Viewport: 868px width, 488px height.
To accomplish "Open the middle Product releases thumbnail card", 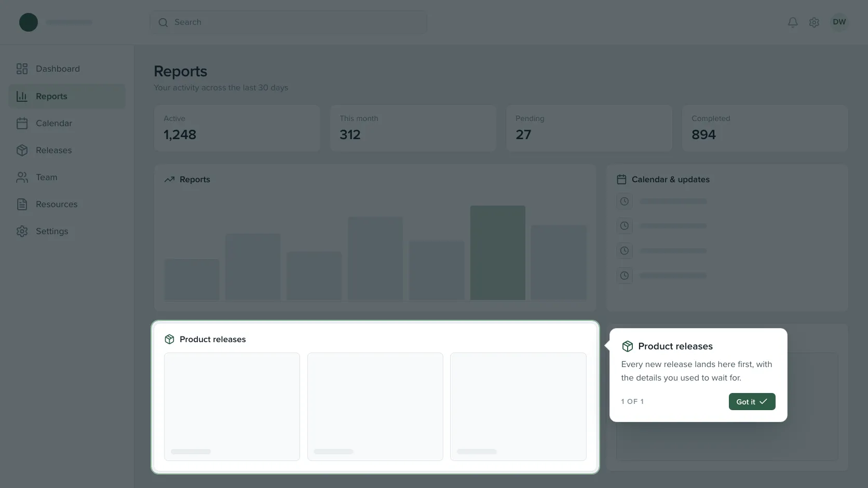I will 375,406.
